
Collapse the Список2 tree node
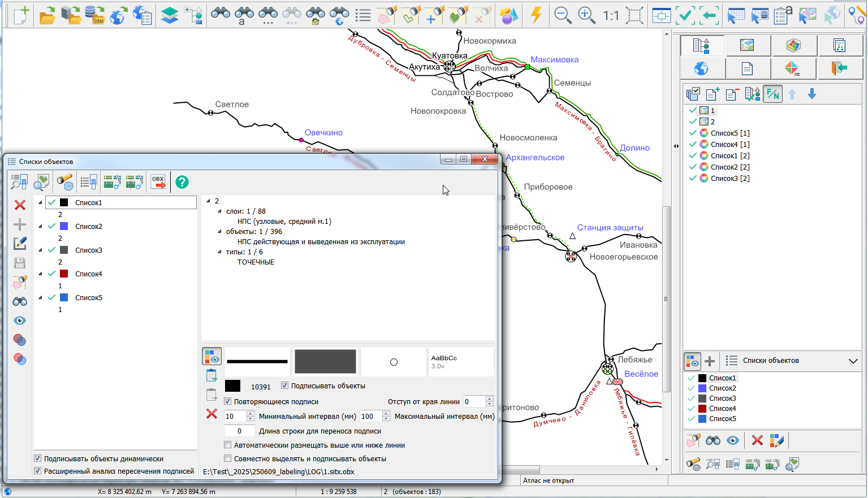(x=40, y=226)
